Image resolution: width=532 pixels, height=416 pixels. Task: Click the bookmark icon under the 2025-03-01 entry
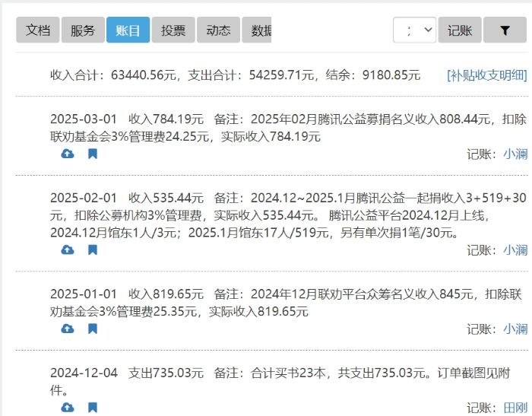(93, 154)
